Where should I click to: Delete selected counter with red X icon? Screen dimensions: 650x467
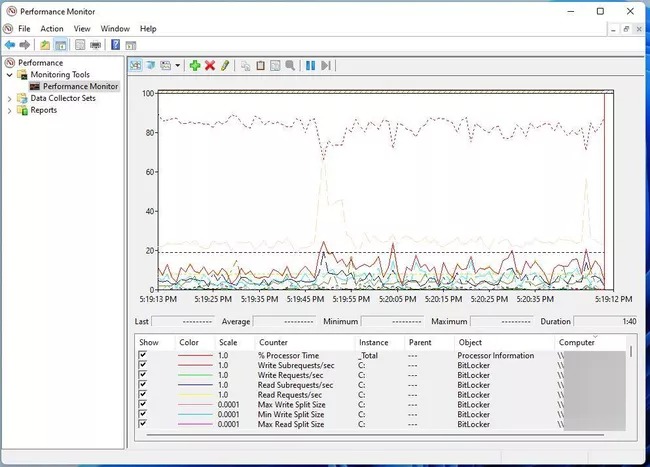click(x=210, y=65)
